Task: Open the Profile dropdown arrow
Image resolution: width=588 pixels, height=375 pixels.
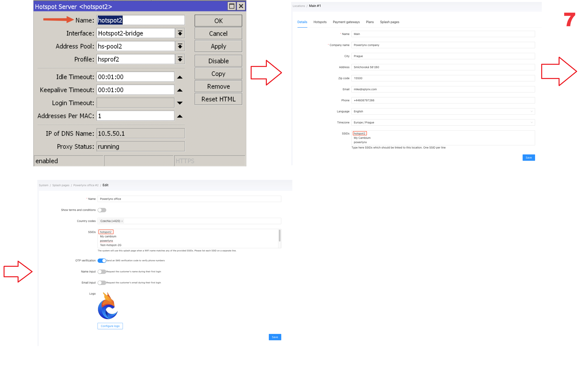Action: 180,59
